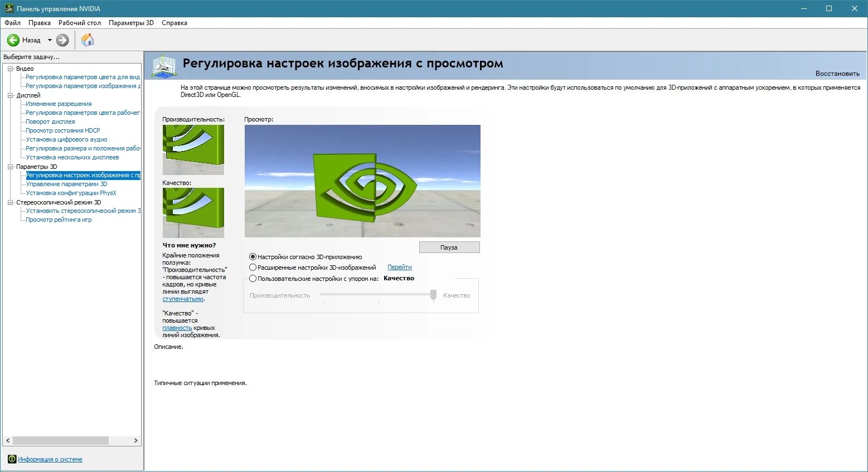Open Установка конфигурации PhysX

coord(71,193)
